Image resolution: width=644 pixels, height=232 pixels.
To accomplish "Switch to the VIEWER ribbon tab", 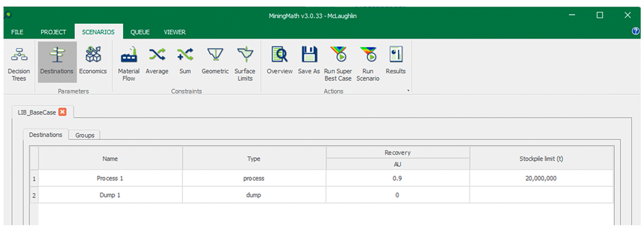I will (175, 32).
